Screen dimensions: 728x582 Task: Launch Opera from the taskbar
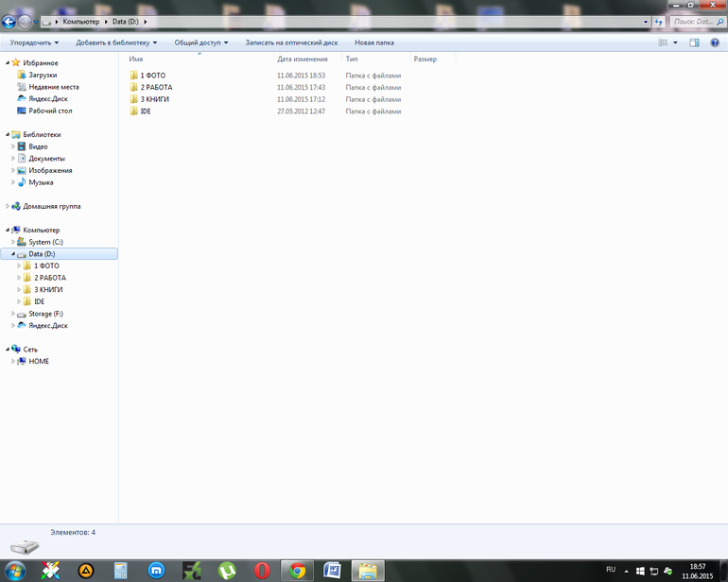click(262, 571)
